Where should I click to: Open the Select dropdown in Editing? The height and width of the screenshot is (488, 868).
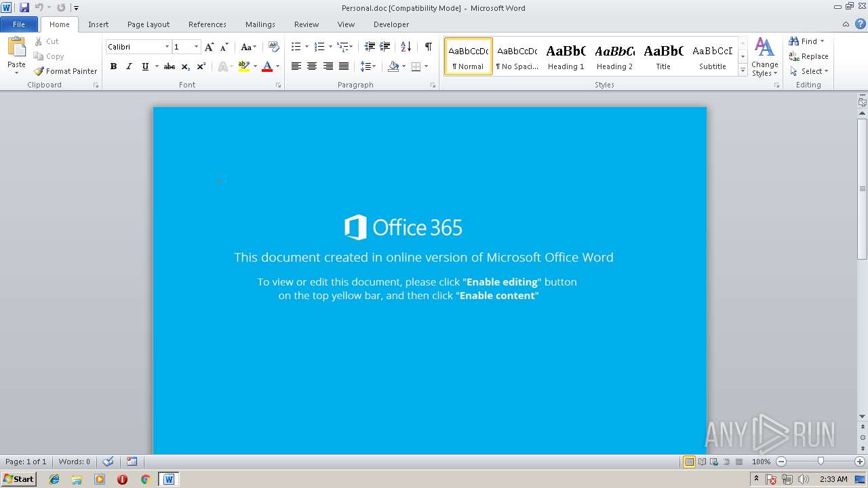coord(809,71)
